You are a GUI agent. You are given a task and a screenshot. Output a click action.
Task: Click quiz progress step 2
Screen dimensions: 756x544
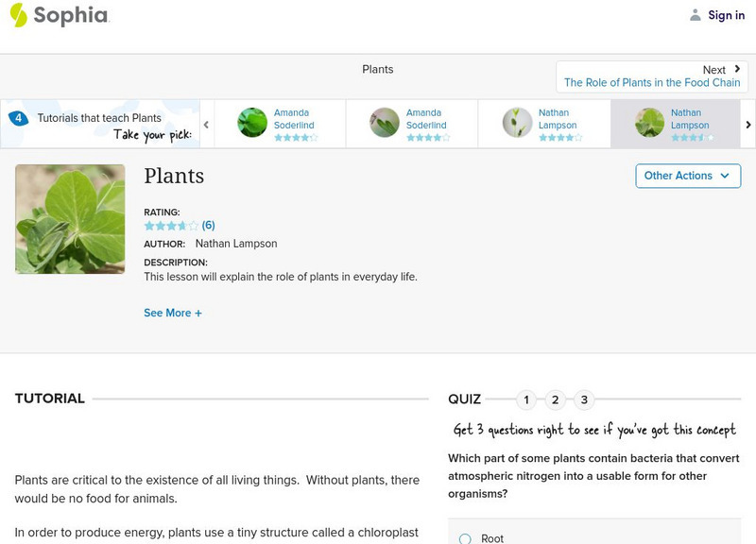(555, 399)
